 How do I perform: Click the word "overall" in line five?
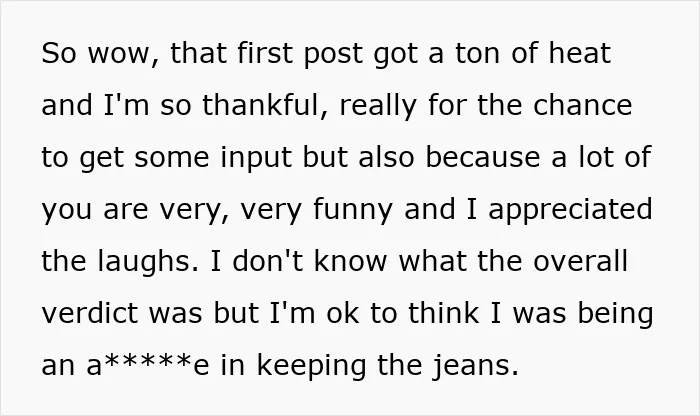[581, 261]
